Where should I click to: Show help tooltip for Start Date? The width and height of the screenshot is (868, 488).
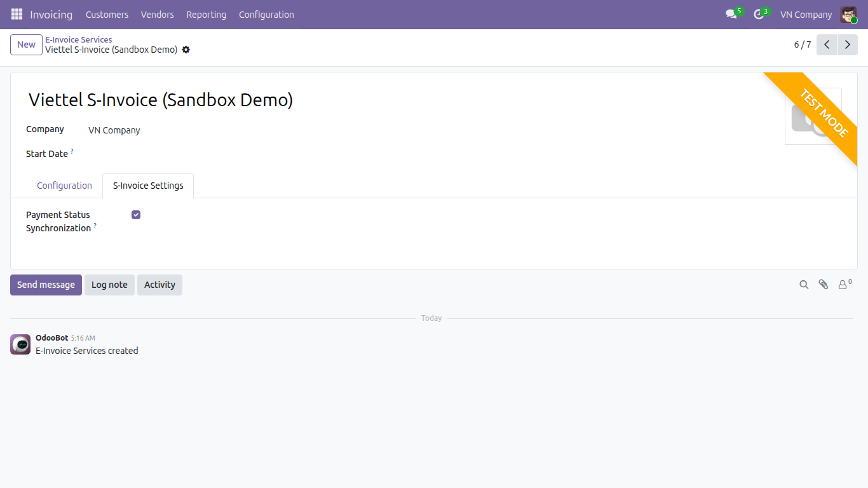pos(72,151)
